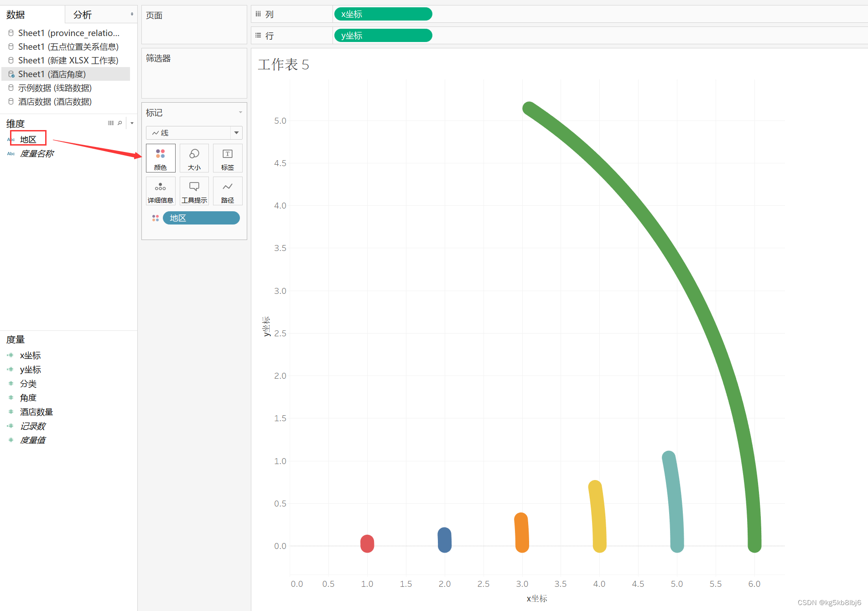Click active data source icon for Sheet1 (酒店角度)
Viewport: 868px width, 611px height.
(x=11, y=74)
